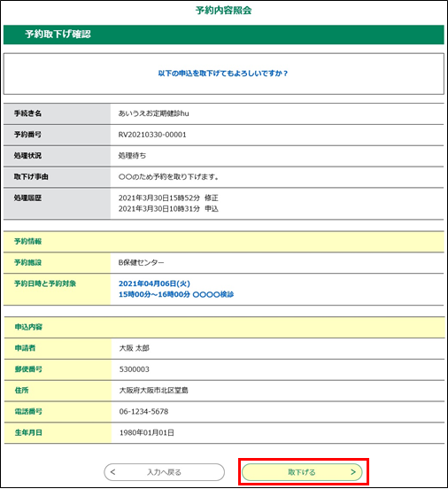Click the left chevron on 入力へ戻る button
The height and width of the screenshot is (489, 448).
coord(112,472)
